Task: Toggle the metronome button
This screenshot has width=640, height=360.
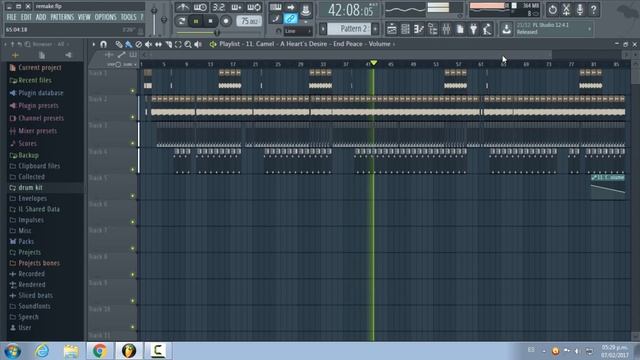Action: coord(182,7)
